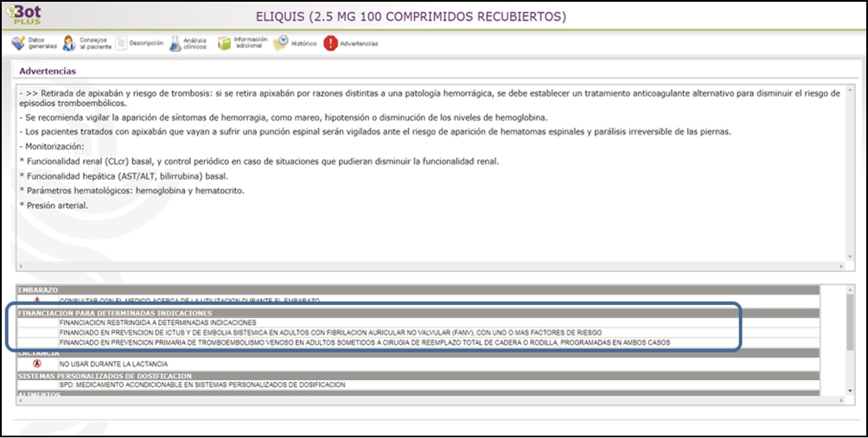Click the lactancia warning symbol icon
The height and width of the screenshot is (438, 868).
pos(37,364)
